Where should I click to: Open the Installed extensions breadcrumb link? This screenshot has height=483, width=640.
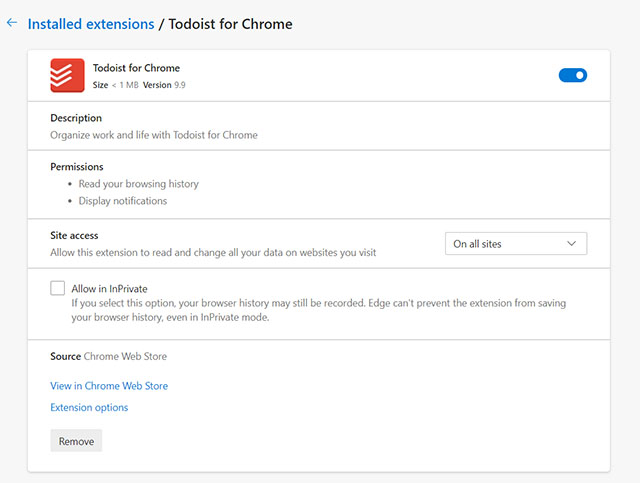(91, 24)
